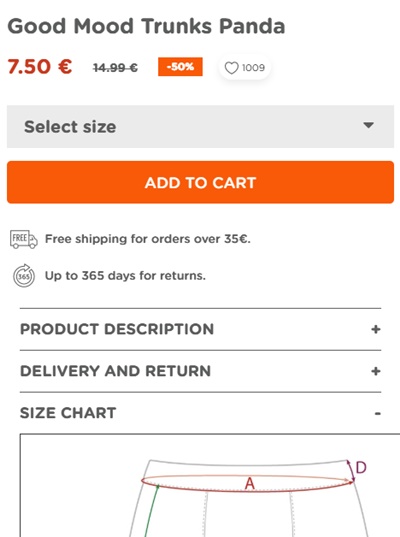Click the 7.50 € sale price

point(40,66)
